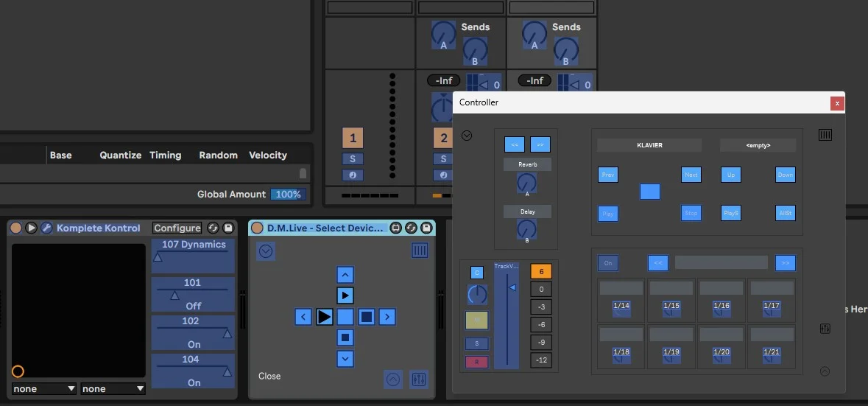Open second none dropdown under Komplete Kontrol

click(x=113, y=389)
